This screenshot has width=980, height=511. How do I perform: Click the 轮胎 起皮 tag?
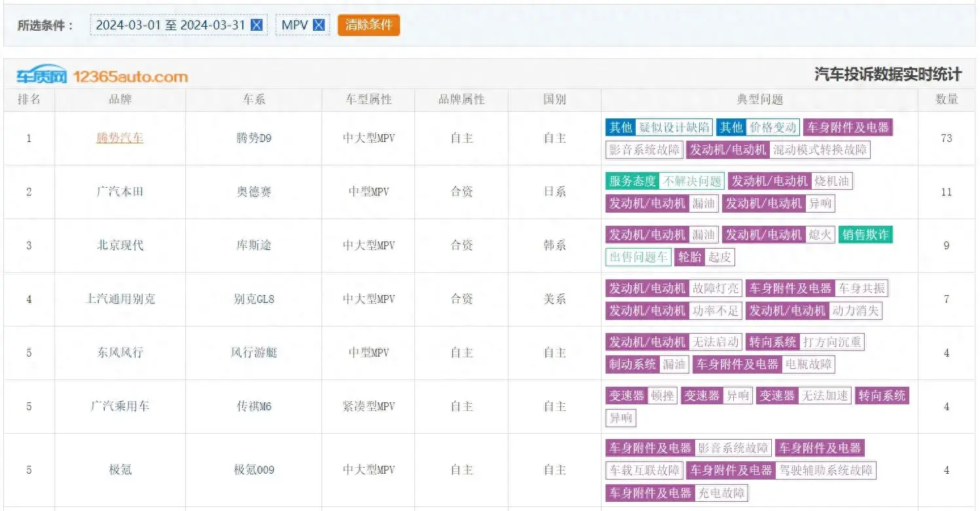pyautogui.click(x=704, y=257)
